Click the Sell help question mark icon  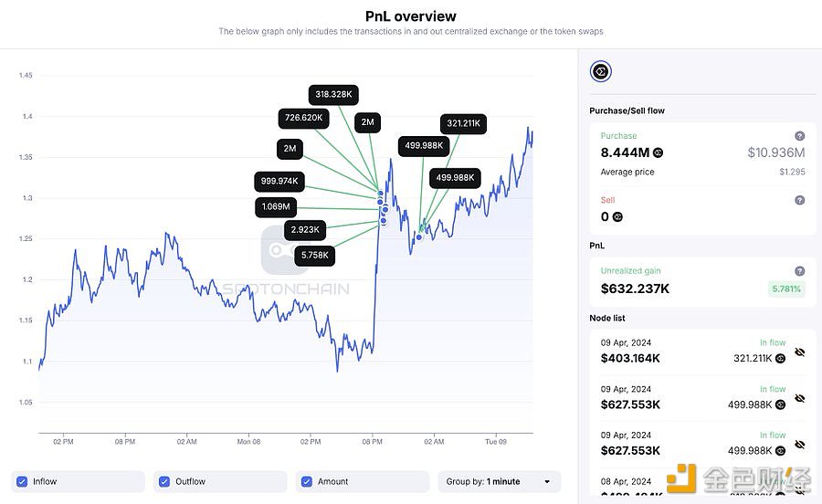[799, 200]
